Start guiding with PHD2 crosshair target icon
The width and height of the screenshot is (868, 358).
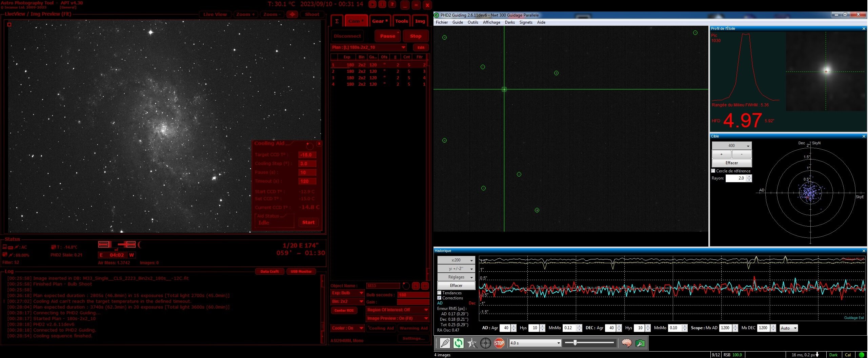pyautogui.click(x=485, y=343)
